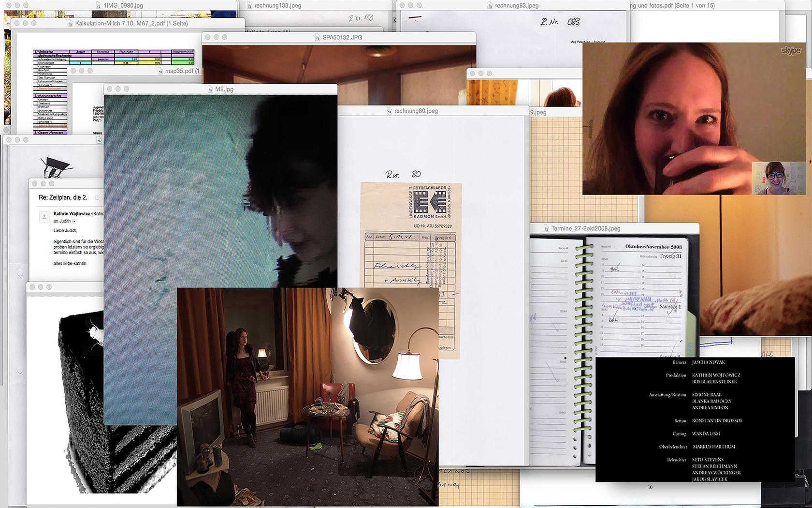Image resolution: width=812 pixels, height=508 pixels.
Task: Close the 1IMG_0980.jpg window
Action: (9, 5)
